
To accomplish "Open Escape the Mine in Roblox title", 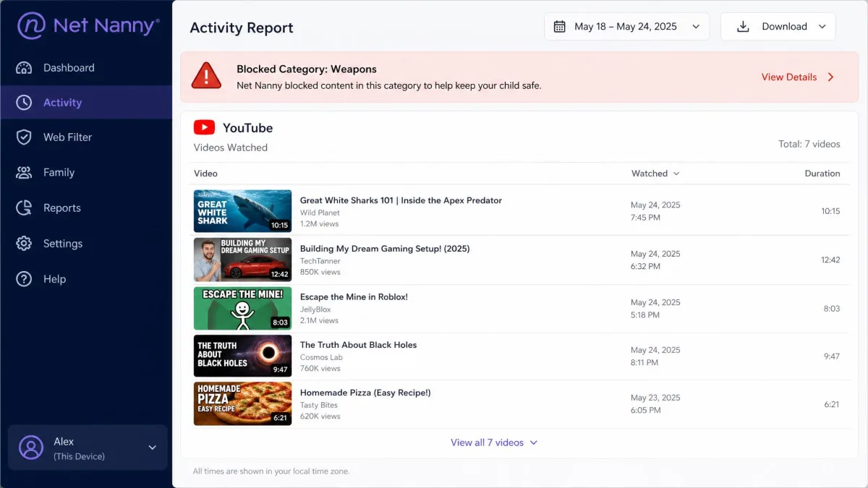I will coord(354,296).
